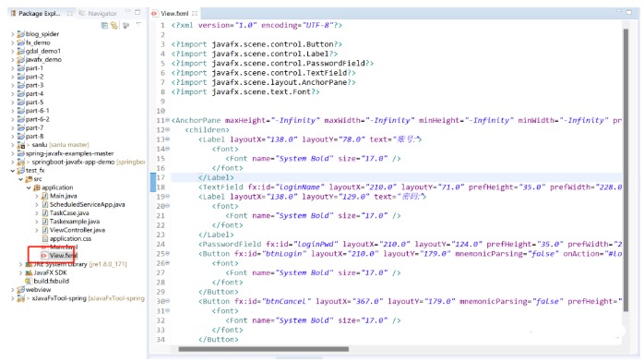Select part-5 project label
Image resolution: width=644 pixels, height=362 pixels.
[34, 102]
